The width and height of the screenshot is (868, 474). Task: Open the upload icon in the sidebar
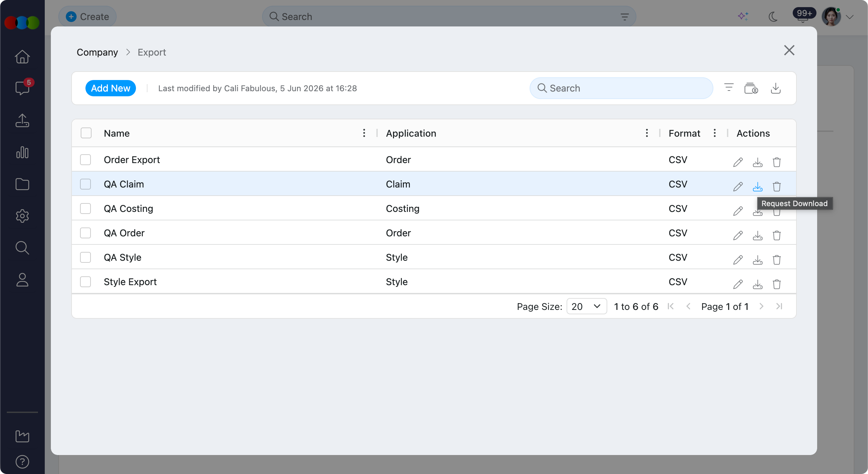(x=22, y=120)
